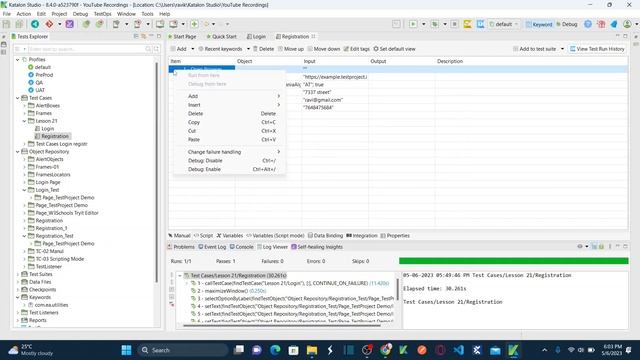Open the default profile dropdown in toolbar

coord(504,24)
